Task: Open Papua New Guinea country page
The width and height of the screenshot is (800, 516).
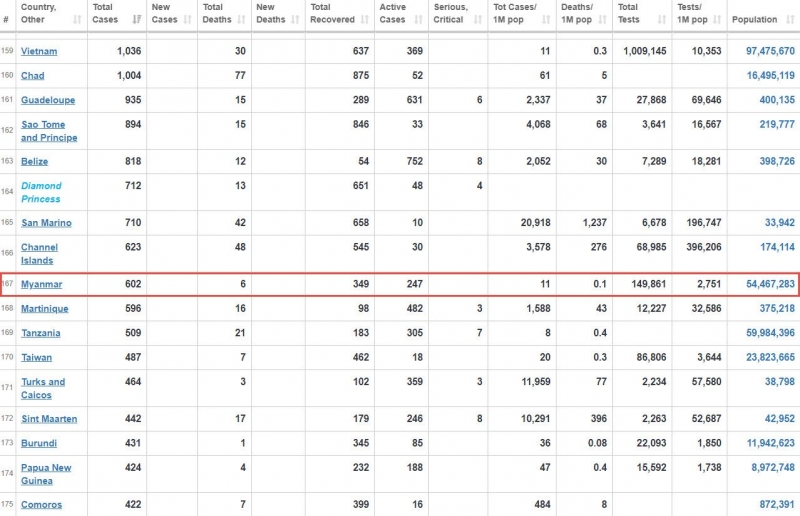Action: click(x=46, y=473)
